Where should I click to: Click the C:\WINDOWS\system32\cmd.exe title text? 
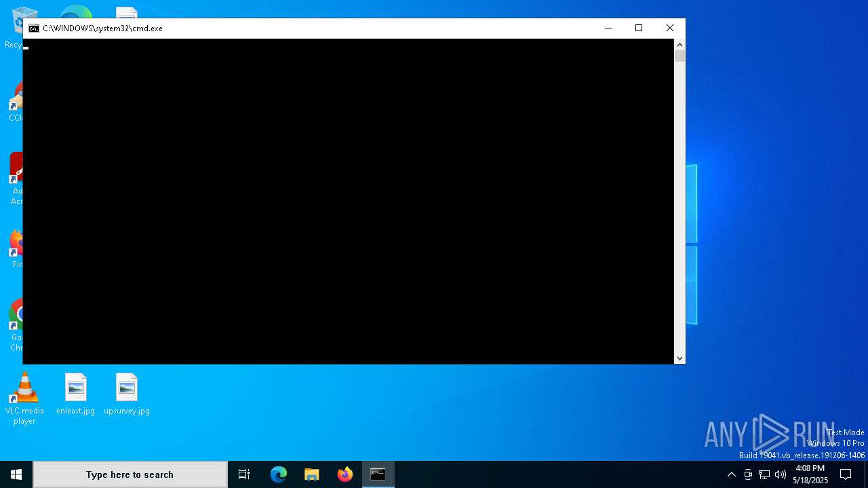pyautogui.click(x=102, y=28)
